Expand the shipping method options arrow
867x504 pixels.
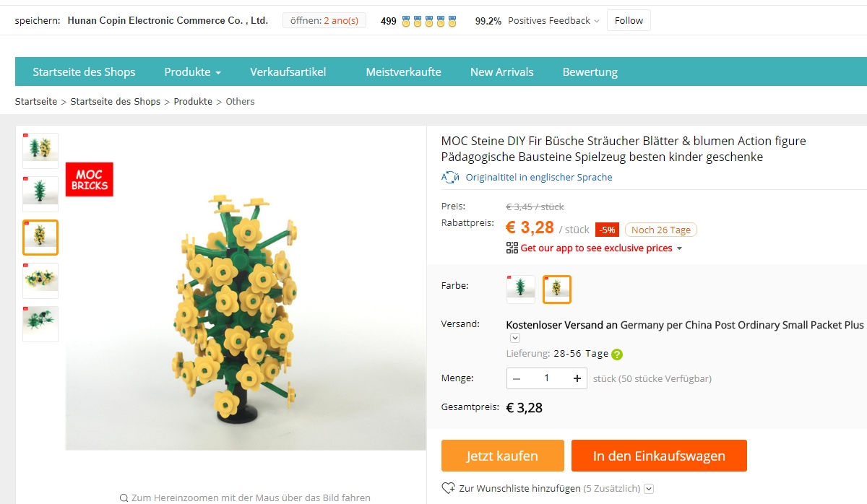tap(515, 338)
